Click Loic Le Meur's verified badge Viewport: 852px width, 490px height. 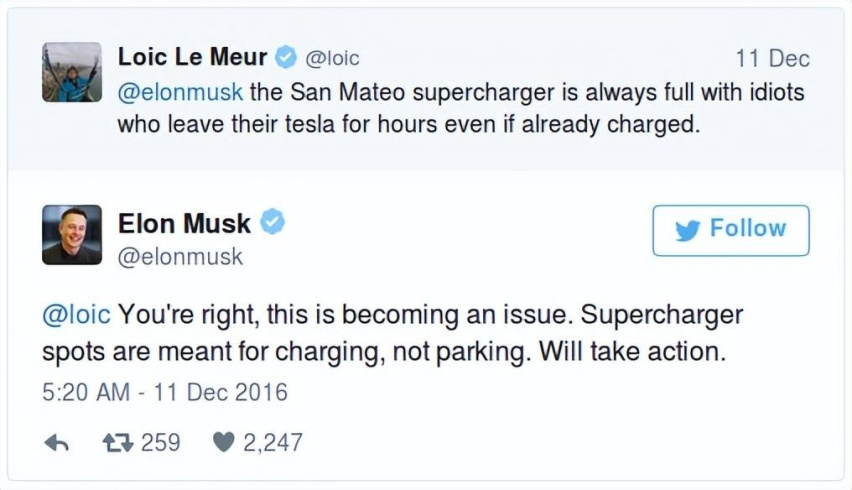286,57
